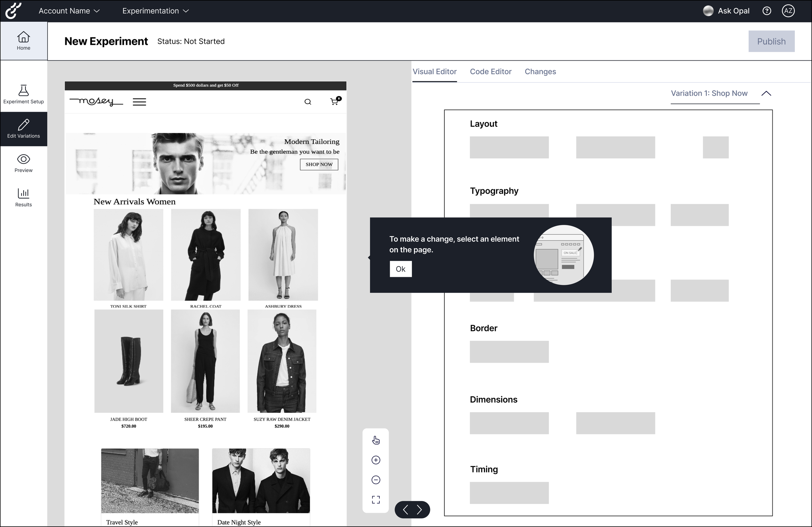Switch to the Code Editor tab
This screenshot has height=527, width=812.
coord(491,72)
